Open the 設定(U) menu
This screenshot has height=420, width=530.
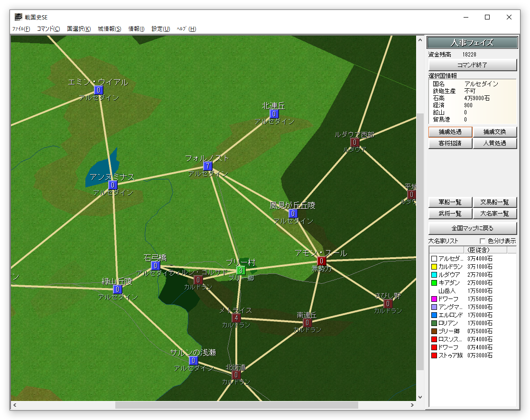pos(160,29)
